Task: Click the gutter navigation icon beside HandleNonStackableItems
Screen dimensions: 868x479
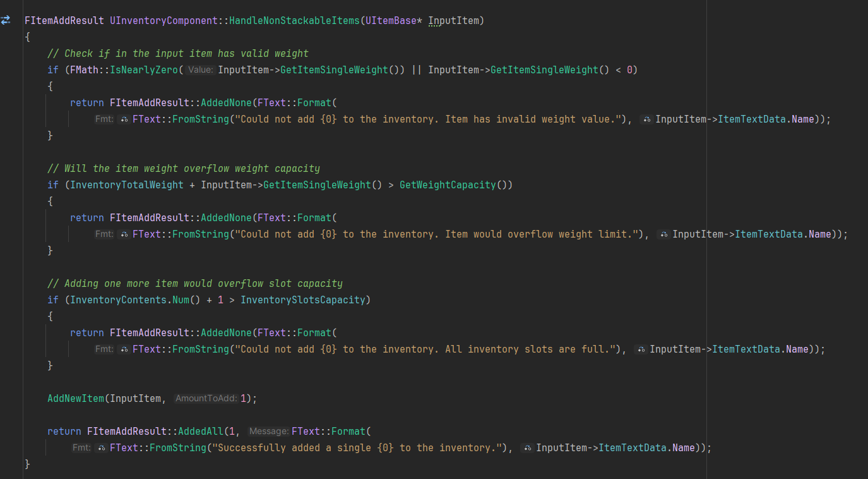Action: click(x=6, y=20)
